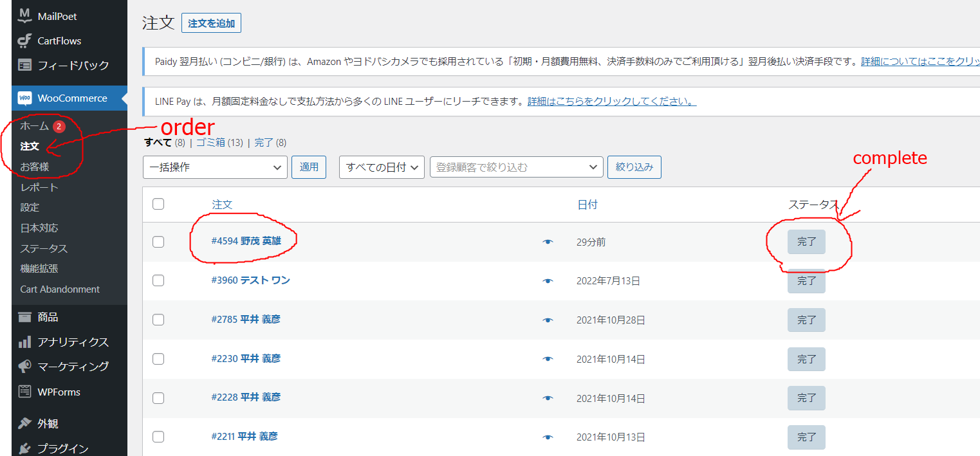Open 設定 settings submenu item
This screenshot has height=456, width=980.
click(x=30, y=207)
